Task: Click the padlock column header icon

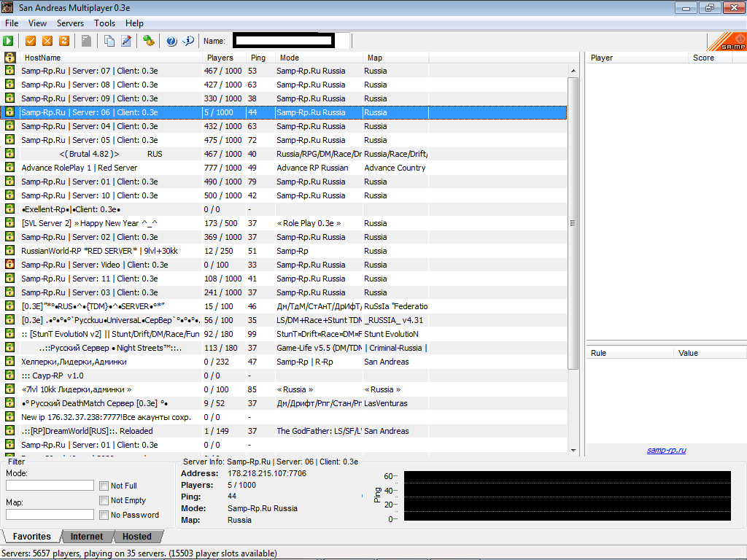Action: [10, 58]
